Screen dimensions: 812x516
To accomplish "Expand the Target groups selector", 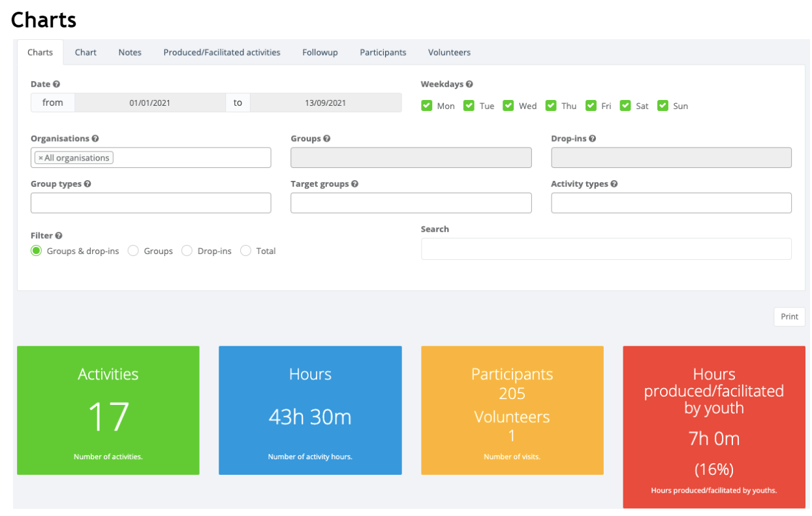I will click(411, 203).
